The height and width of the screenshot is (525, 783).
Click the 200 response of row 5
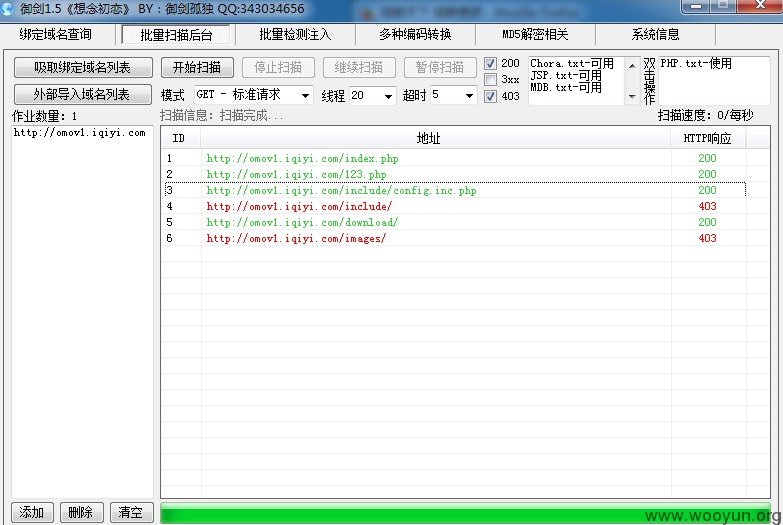[x=708, y=222]
